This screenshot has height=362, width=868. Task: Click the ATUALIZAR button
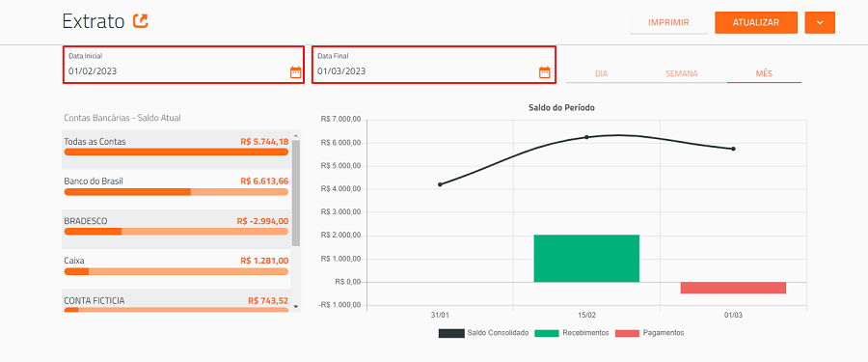pos(756,23)
